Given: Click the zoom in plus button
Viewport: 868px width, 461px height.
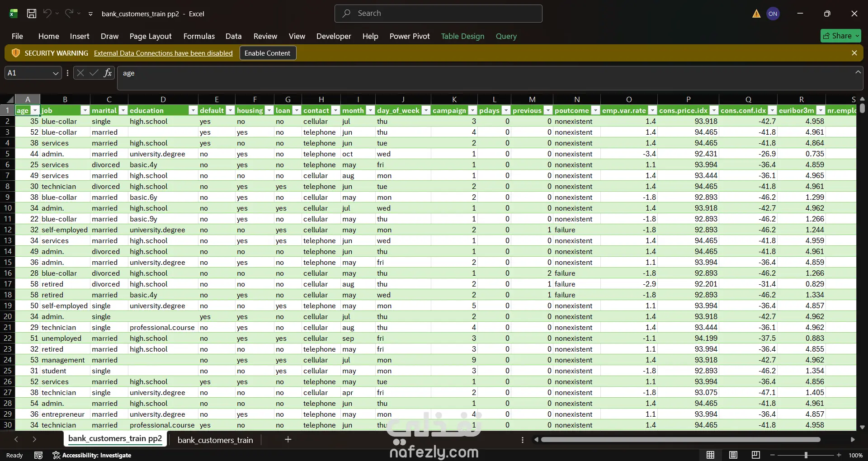Looking at the screenshot, I should [839, 455].
